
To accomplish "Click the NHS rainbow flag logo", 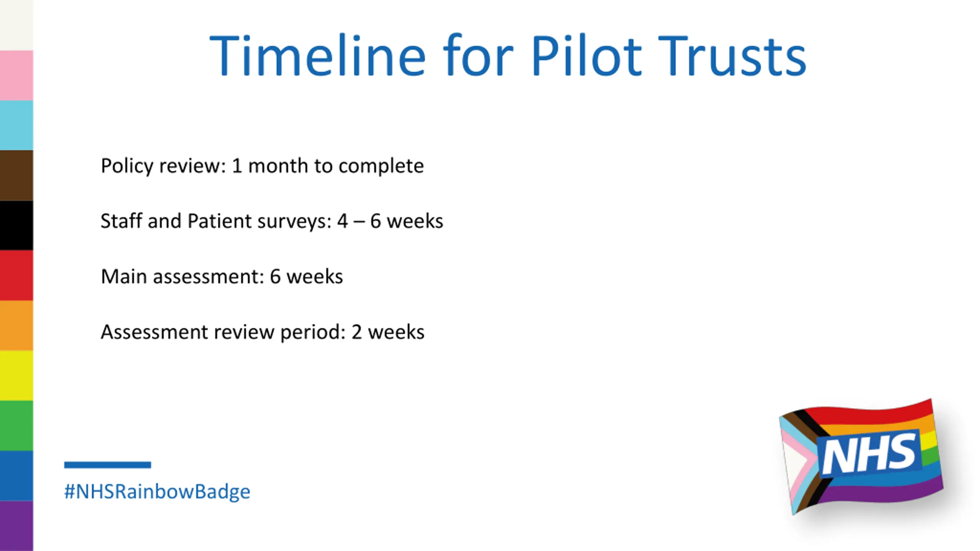I will (861, 456).
